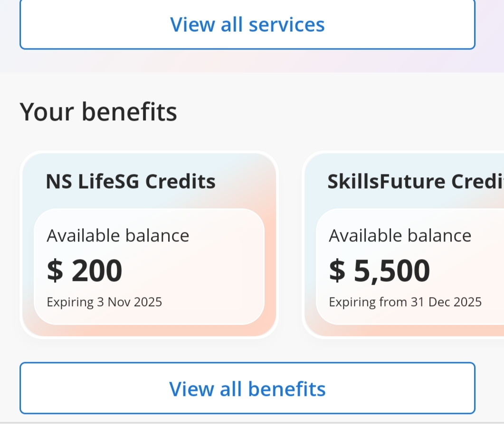Viewport: 504px width, 424px height.
Task: Click the word "services" in top button
Action: point(286,25)
